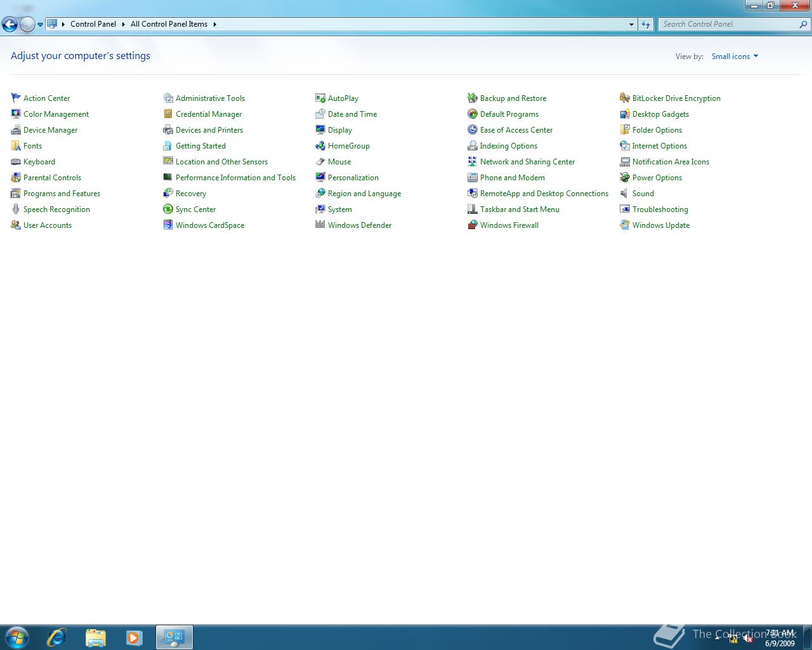The height and width of the screenshot is (650, 812).
Task: Click the User Accounts icon
Action: tap(16, 225)
